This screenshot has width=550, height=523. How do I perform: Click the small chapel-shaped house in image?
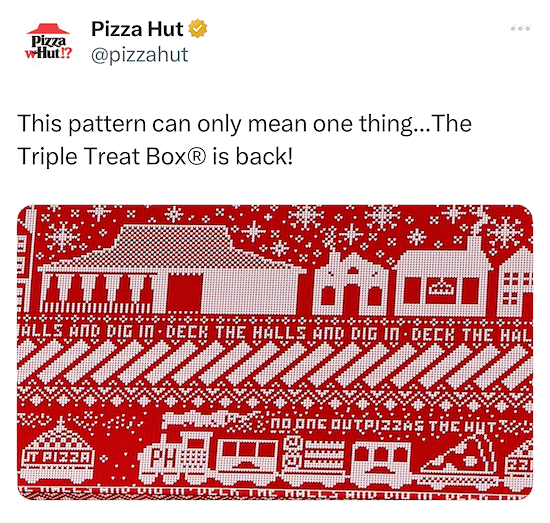(x=351, y=283)
